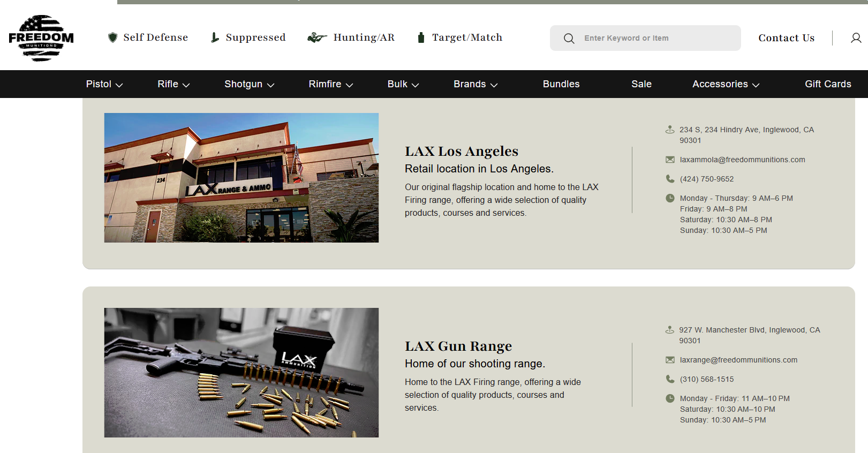Open the Gift Cards menu item
The width and height of the screenshot is (868, 453).
coord(827,84)
